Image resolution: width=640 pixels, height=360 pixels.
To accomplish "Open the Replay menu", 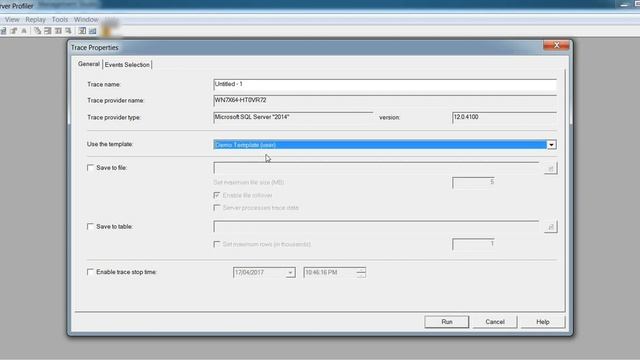I will point(36,20).
